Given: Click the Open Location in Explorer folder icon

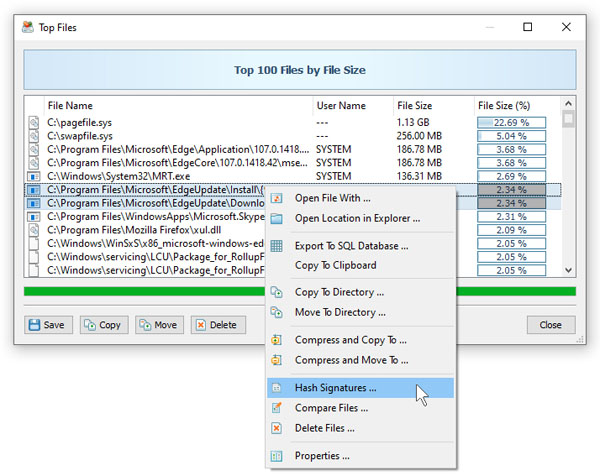Looking at the screenshot, I should [276, 218].
